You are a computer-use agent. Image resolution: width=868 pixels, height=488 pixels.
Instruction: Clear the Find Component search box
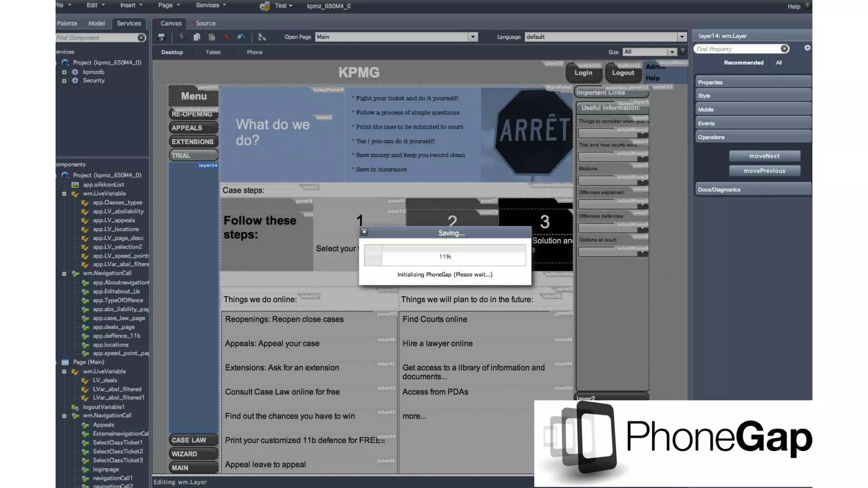(141, 38)
